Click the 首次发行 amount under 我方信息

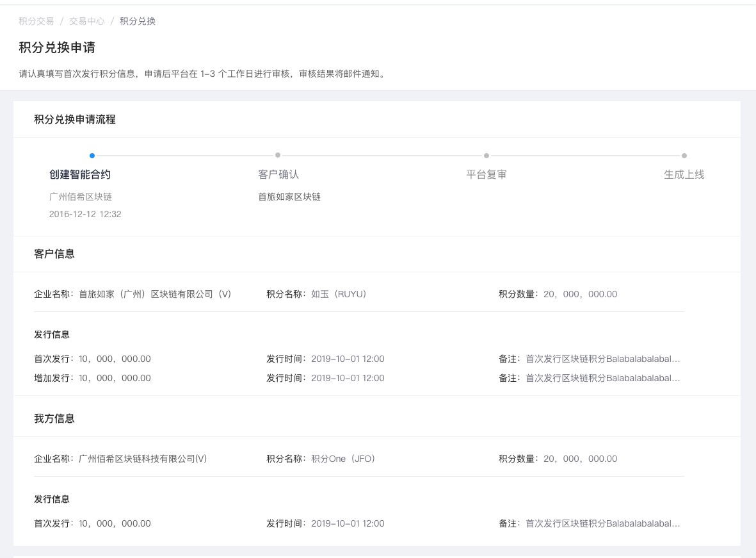tap(115, 523)
